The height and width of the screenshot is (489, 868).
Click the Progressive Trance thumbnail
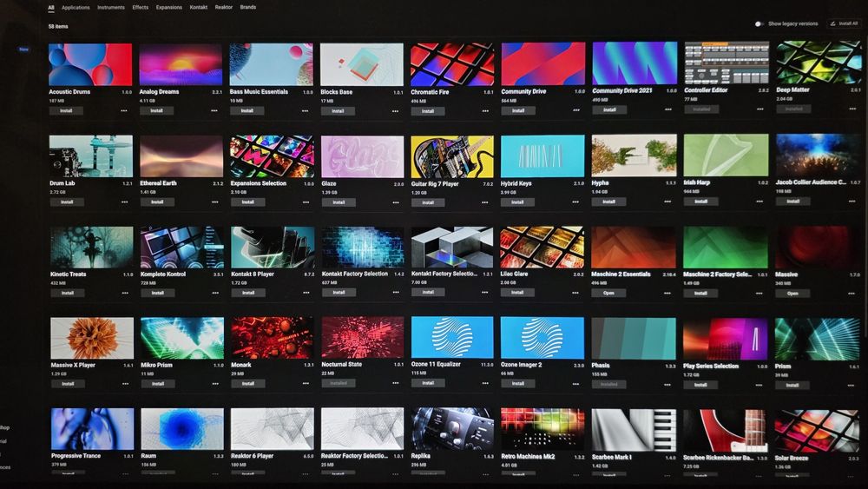92,429
